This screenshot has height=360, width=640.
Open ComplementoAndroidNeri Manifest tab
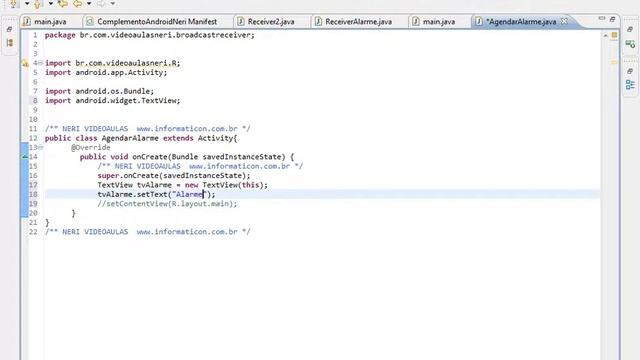click(157, 22)
